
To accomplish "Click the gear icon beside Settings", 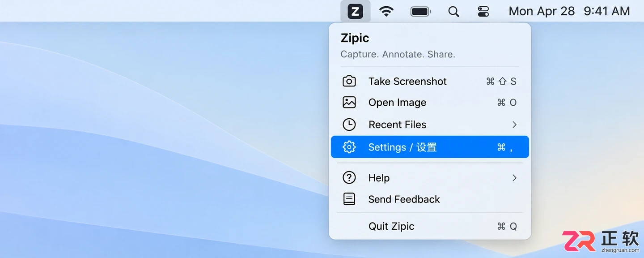I will (x=349, y=147).
